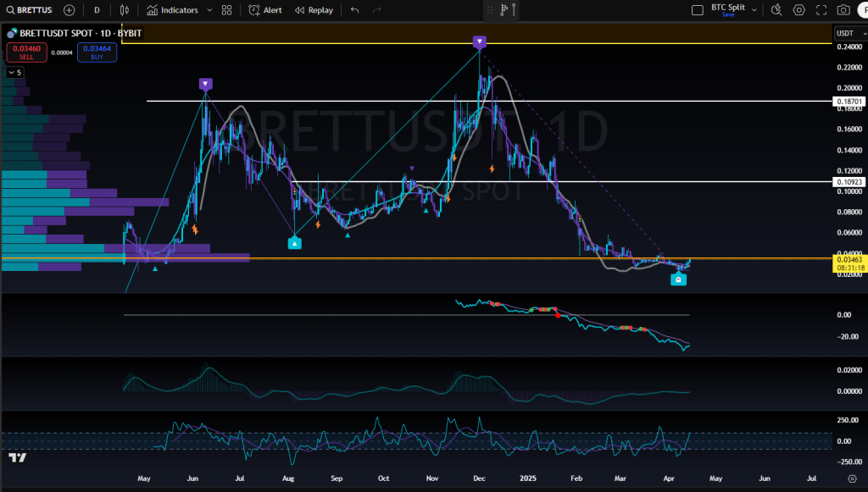Open symbol search showing BRETTUS
868x492 pixels.
click(x=30, y=10)
